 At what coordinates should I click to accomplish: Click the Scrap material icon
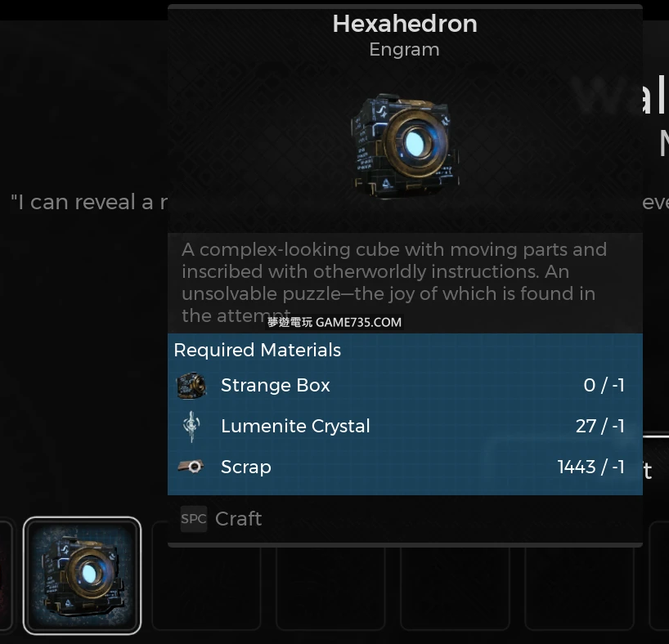point(191,467)
